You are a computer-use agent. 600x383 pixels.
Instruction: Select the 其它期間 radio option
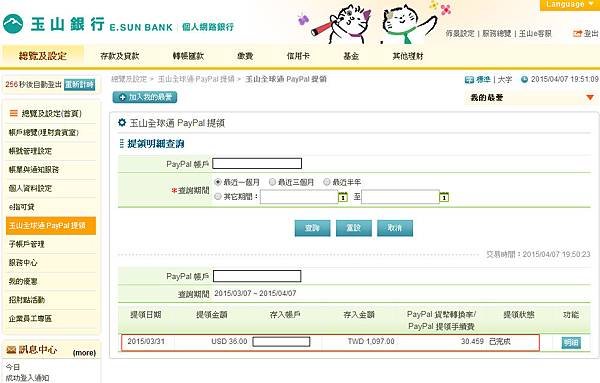[218, 196]
